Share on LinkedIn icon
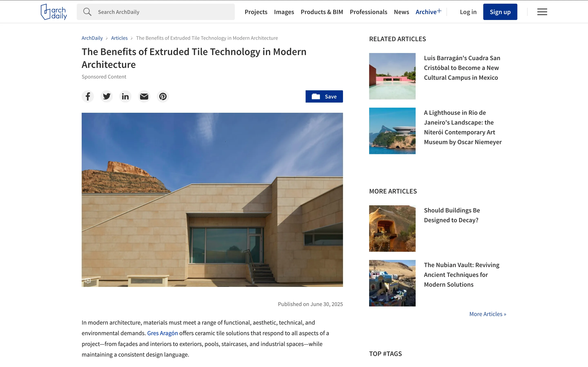Image resolution: width=588 pixels, height=367 pixels. click(x=125, y=96)
